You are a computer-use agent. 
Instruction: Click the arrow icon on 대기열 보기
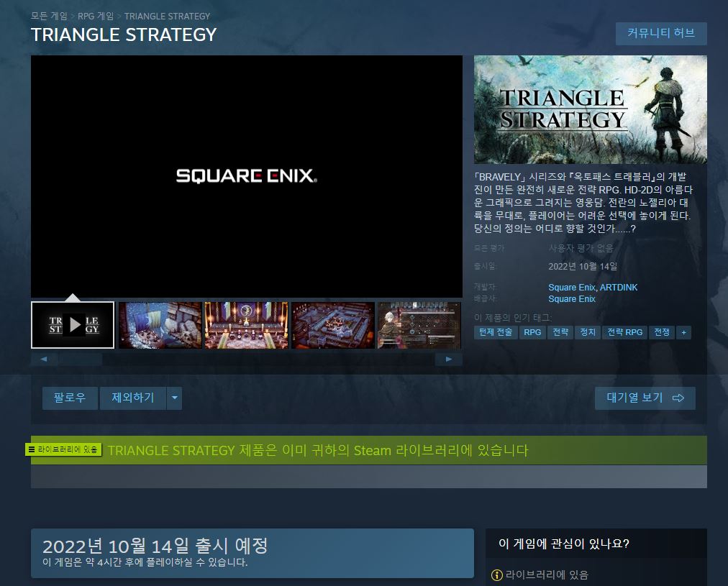click(x=678, y=398)
